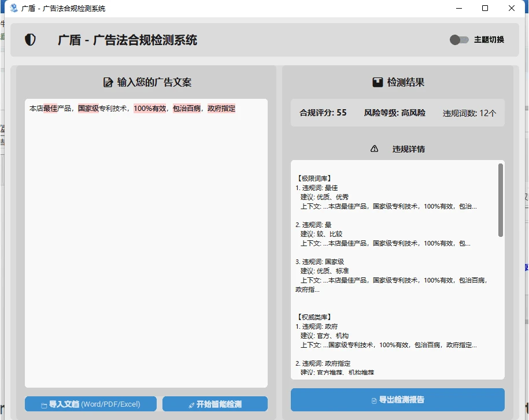Click the 导入文档 (Word/PDF/Excel) button
Screen dimensions: 529x420
pos(90,404)
